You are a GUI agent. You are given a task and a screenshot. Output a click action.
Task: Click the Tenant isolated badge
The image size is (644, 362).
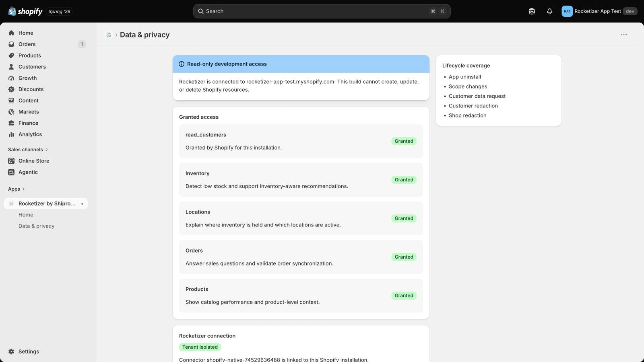(x=200, y=347)
